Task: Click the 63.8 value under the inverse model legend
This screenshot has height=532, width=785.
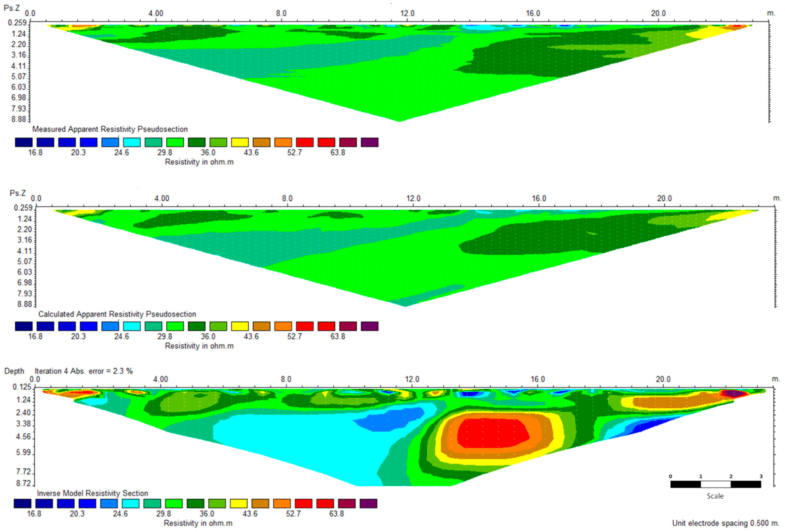Action: (336, 513)
